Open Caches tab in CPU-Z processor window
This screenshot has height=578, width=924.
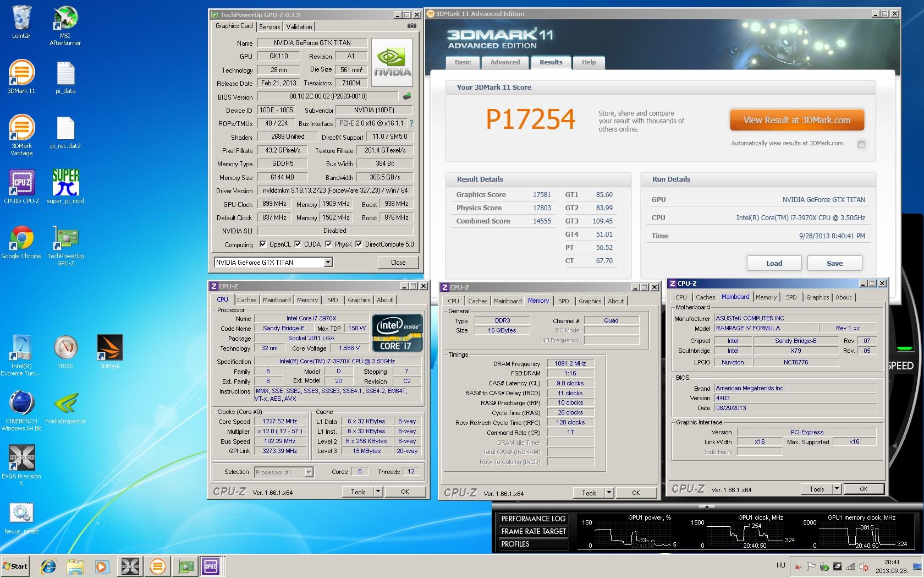pyautogui.click(x=246, y=300)
